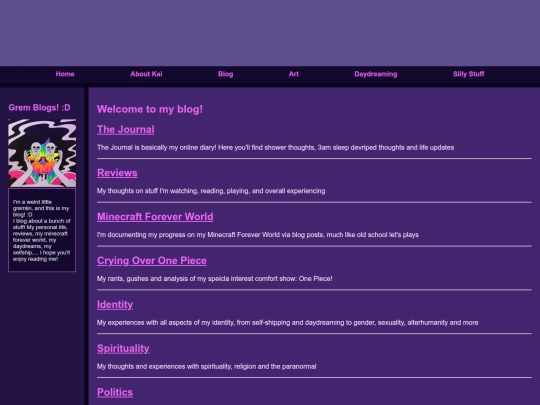The height and width of the screenshot is (405, 540).
Task: Click the Journal online diary description
Action: [x=275, y=147]
